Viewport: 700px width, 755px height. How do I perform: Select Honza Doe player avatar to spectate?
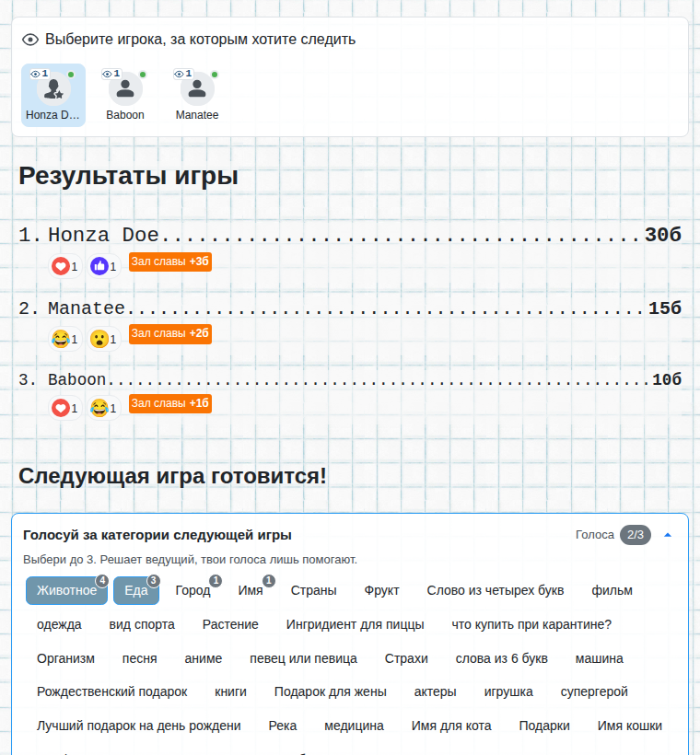pyautogui.click(x=53, y=95)
